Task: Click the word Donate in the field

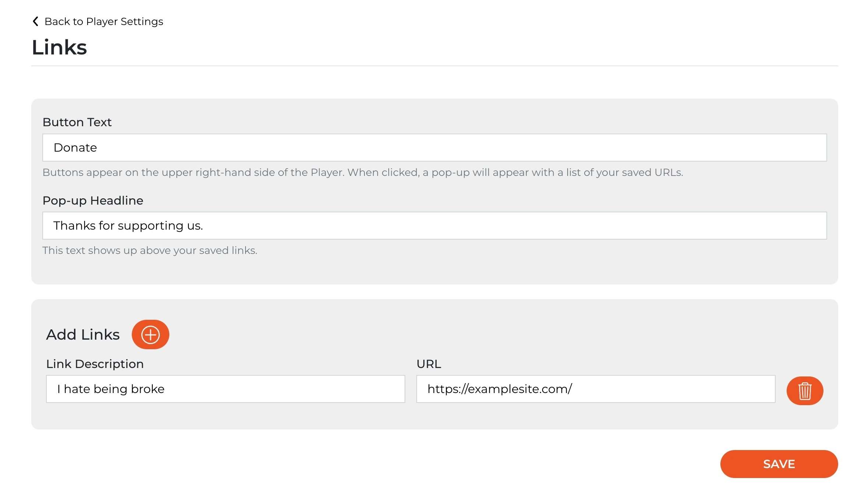Action: pyautogui.click(x=75, y=148)
